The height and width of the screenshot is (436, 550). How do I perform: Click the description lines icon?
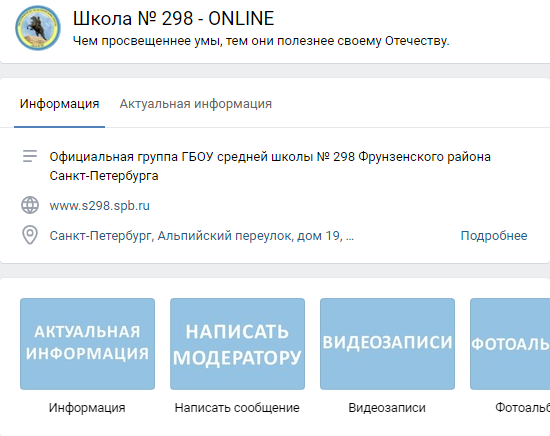[x=30, y=156]
